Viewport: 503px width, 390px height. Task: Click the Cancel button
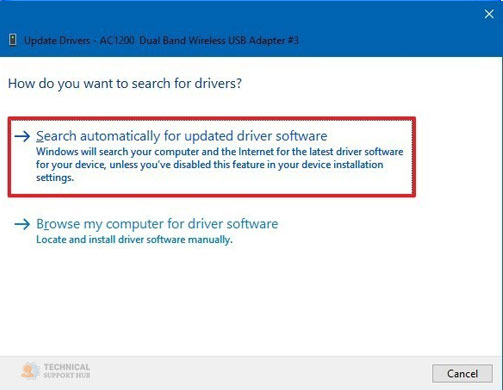pyautogui.click(x=462, y=373)
